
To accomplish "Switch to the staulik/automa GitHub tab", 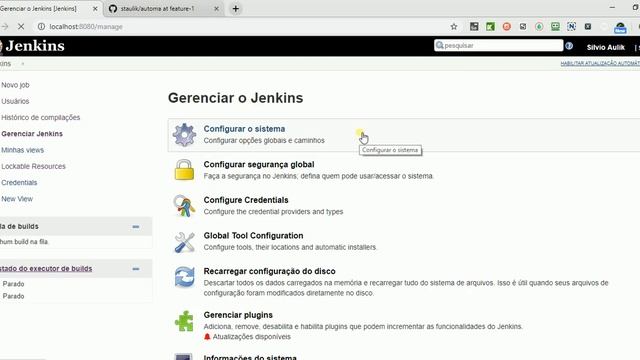I will coord(163,9).
